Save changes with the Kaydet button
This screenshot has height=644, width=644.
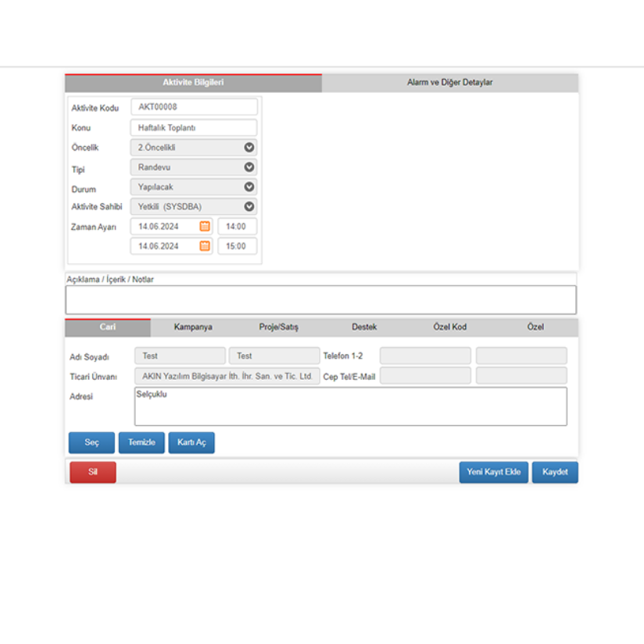click(555, 472)
